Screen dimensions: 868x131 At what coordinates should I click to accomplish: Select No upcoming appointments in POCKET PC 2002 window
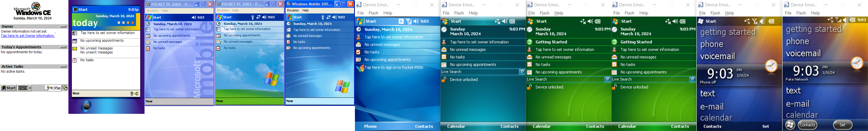coord(172,35)
